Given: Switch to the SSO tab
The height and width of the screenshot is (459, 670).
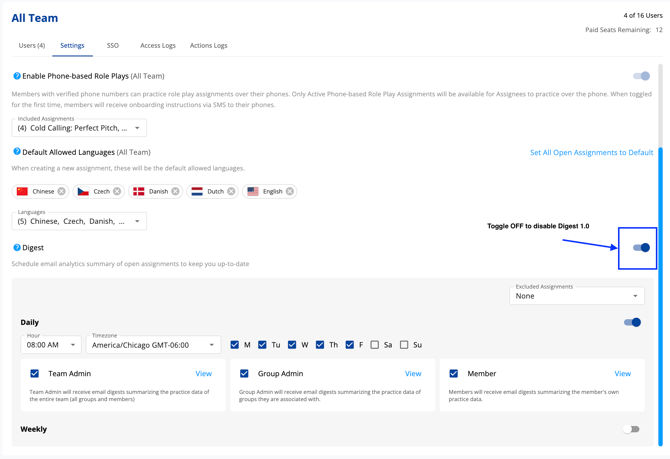Looking at the screenshot, I should click(x=113, y=45).
